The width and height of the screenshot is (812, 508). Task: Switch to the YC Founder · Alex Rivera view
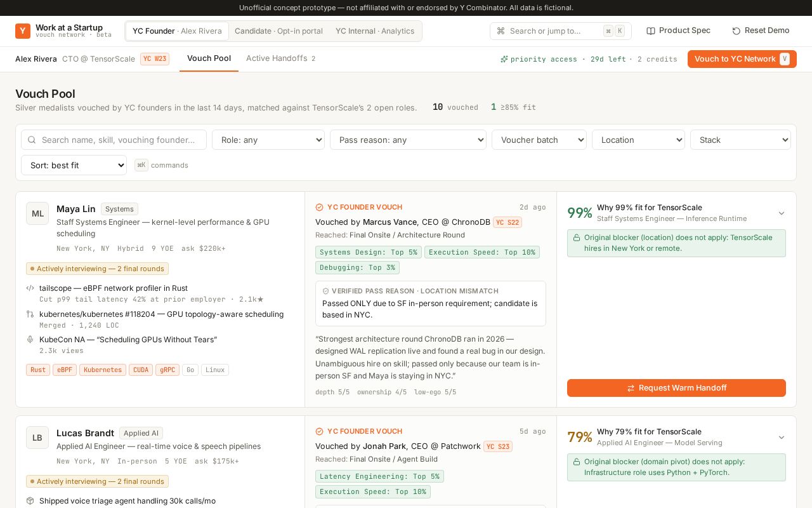177,31
